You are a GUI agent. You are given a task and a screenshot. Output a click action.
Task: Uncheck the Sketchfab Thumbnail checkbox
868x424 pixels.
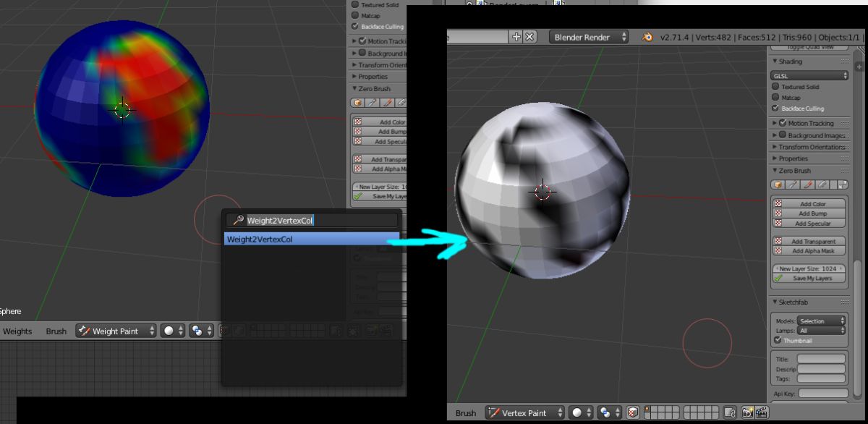pos(778,340)
